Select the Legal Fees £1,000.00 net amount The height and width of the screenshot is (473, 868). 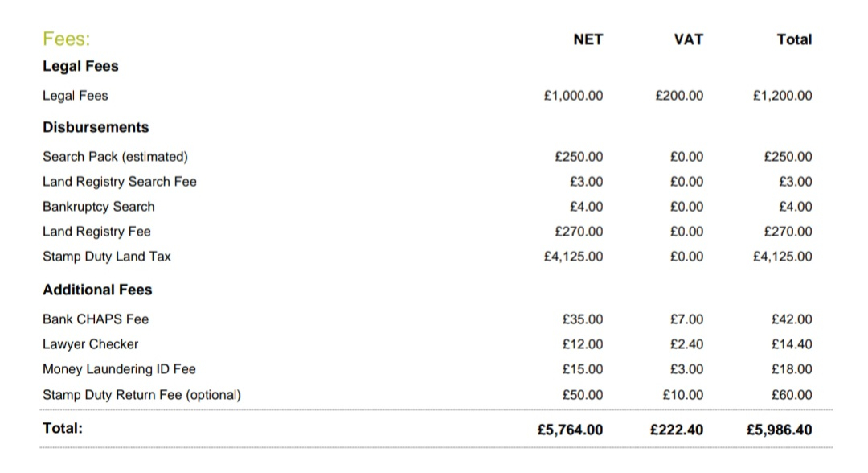tap(574, 96)
